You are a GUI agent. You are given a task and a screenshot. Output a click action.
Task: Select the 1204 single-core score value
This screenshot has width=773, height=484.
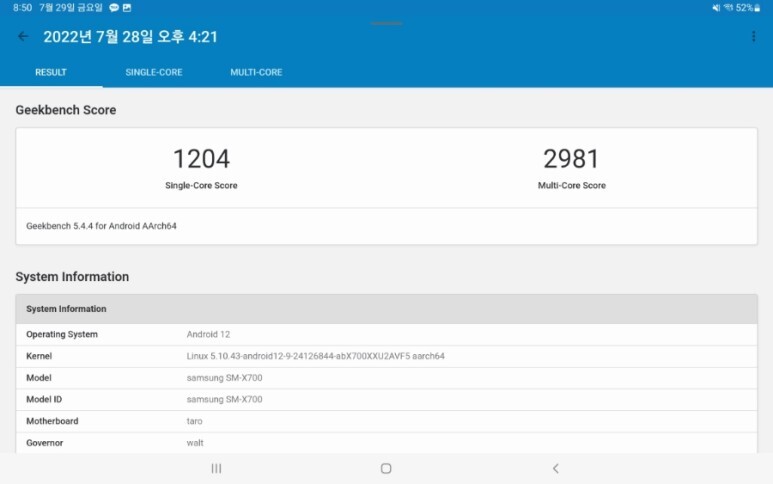coord(201,159)
